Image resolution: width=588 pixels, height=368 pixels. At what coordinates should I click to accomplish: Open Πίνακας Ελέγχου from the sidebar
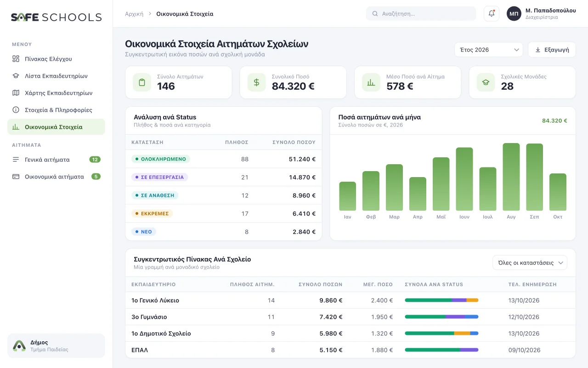[x=56, y=59]
